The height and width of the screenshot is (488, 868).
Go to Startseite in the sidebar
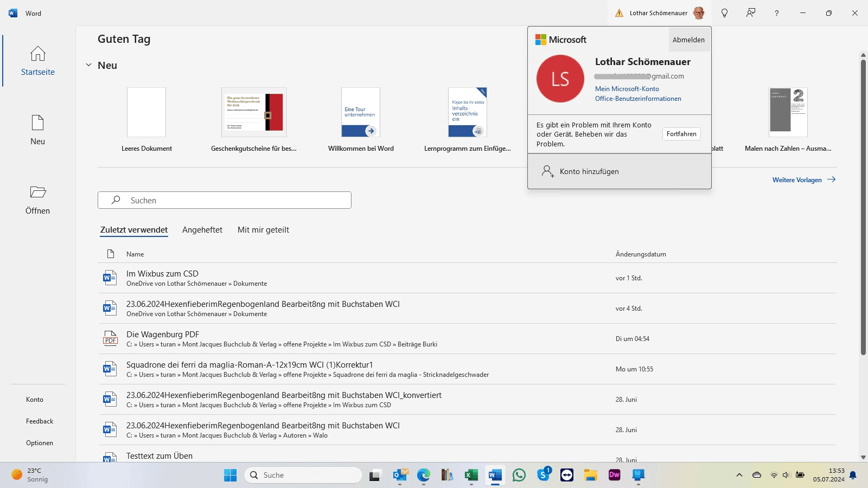(38, 60)
